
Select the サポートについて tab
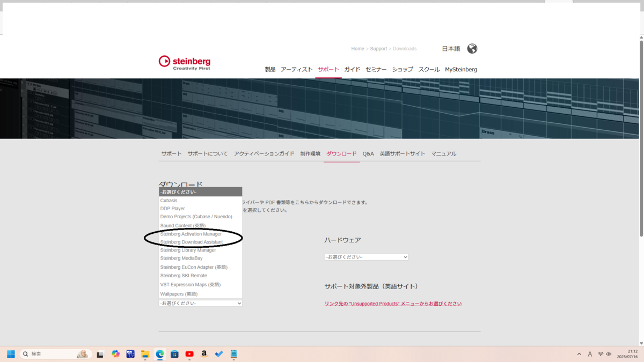tap(208, 154)
